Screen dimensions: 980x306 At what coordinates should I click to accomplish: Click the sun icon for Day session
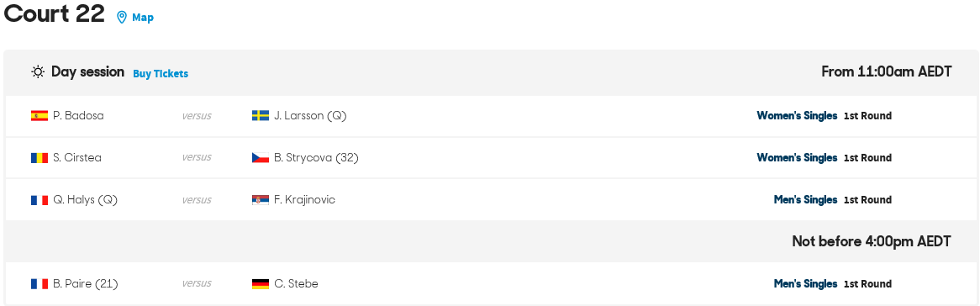click(38, 72)
